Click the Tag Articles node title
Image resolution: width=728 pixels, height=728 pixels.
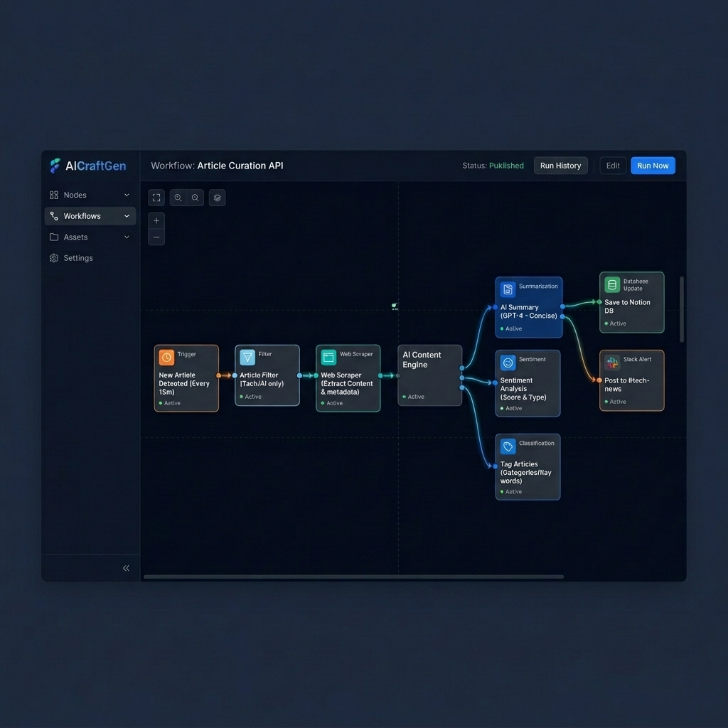pos(525,473)
